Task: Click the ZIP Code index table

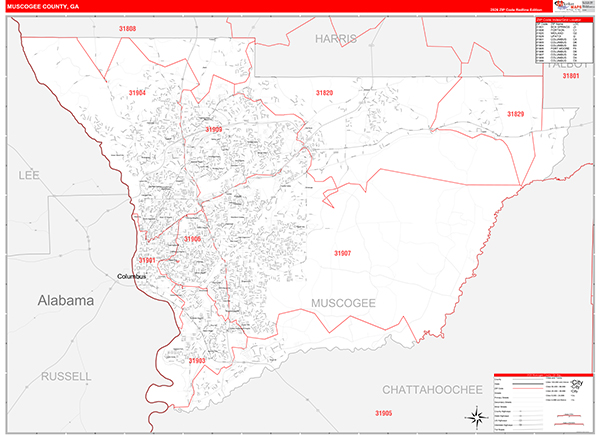Action: 564,40
